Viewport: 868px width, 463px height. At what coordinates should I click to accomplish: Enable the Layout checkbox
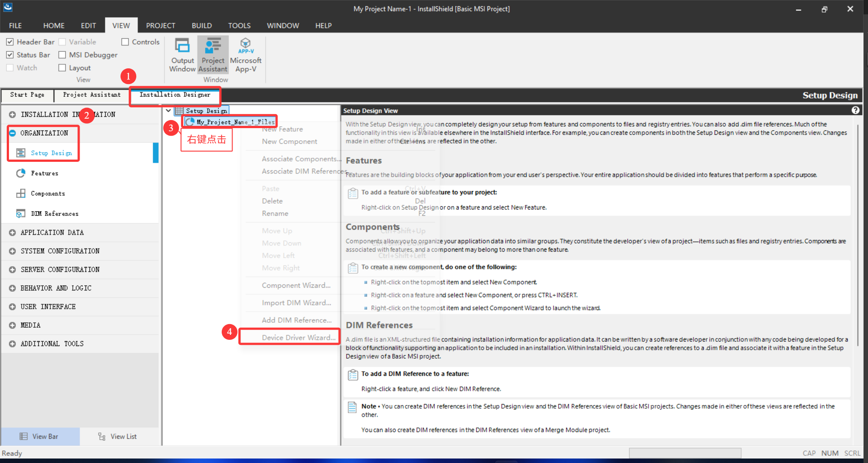click(x=62, y=68)
